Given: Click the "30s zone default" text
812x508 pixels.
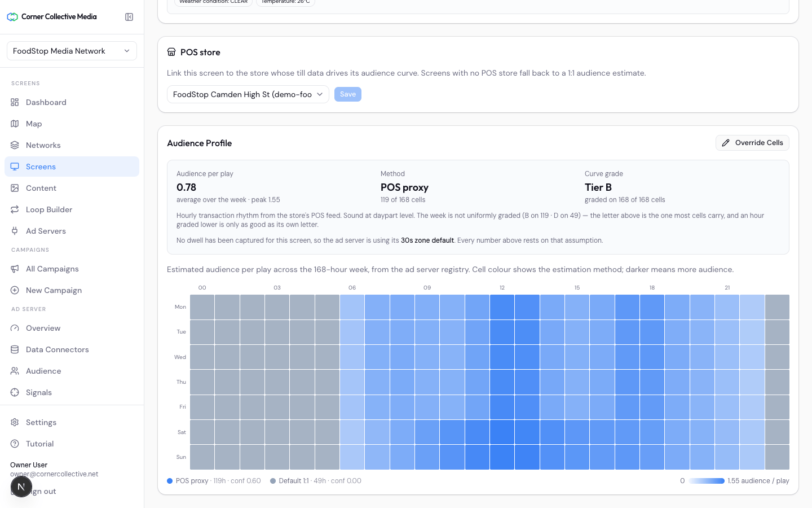Looking at the screenshot, I should [x=427, y=240].
